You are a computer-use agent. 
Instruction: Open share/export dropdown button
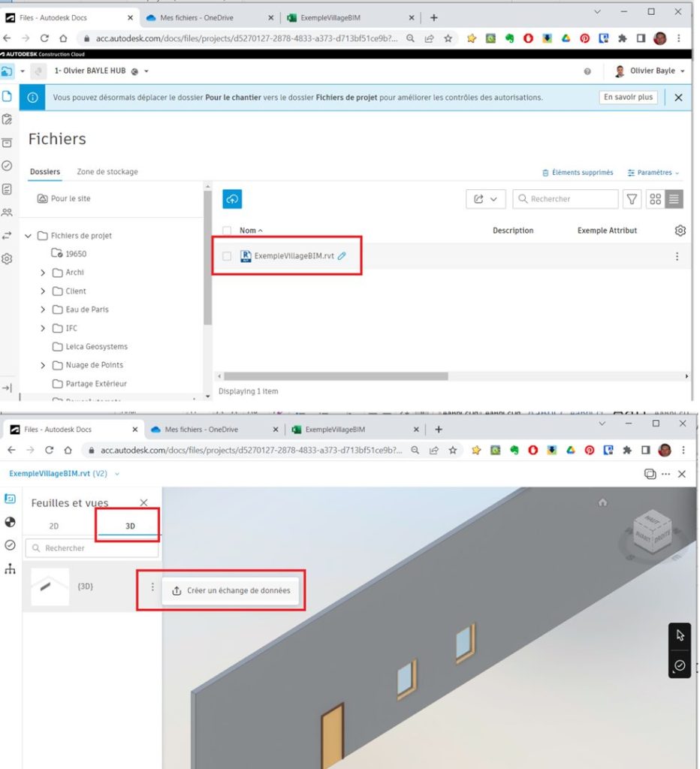[x=486, y=198]
